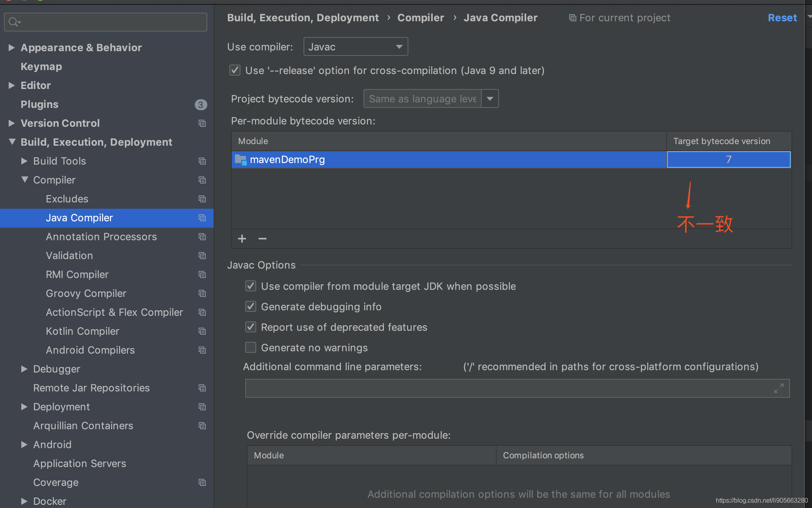Select Annotation Processors in settings tree
This screenshot has height=508, width=812.
click(101, 237)
